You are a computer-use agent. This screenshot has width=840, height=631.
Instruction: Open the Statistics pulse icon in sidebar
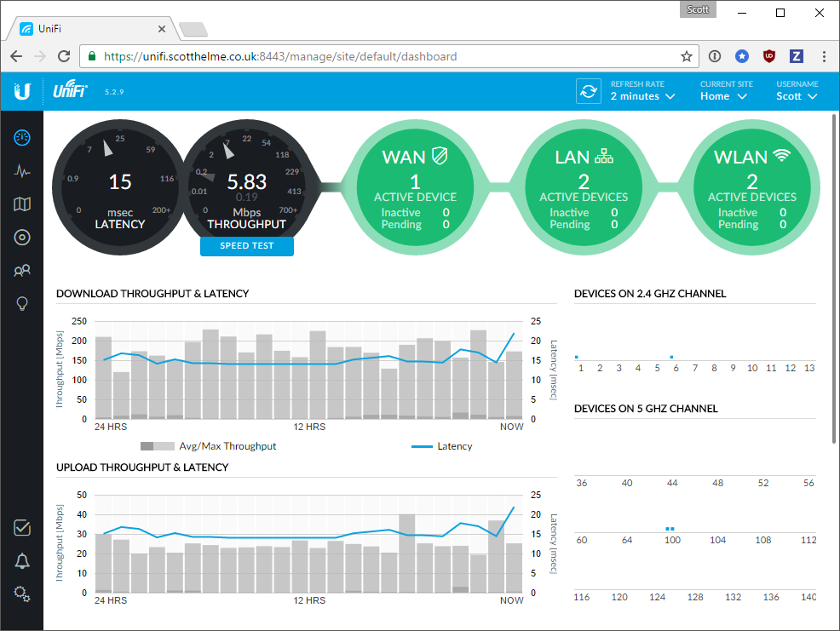(x=22, y=170)
